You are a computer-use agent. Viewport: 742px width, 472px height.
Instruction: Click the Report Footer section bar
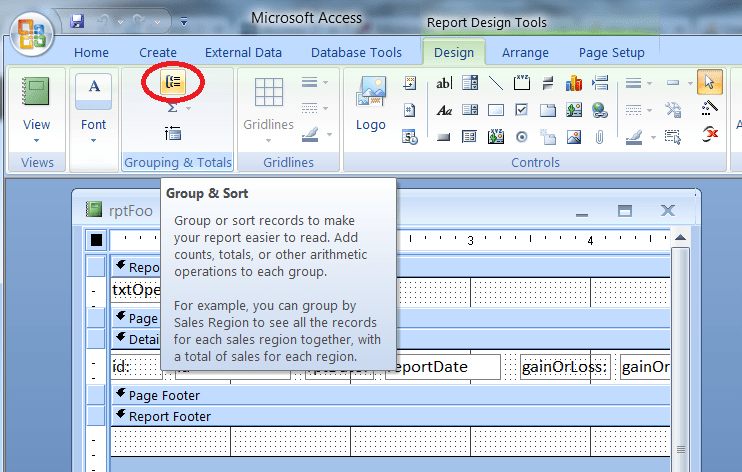[x=390, y=416]
